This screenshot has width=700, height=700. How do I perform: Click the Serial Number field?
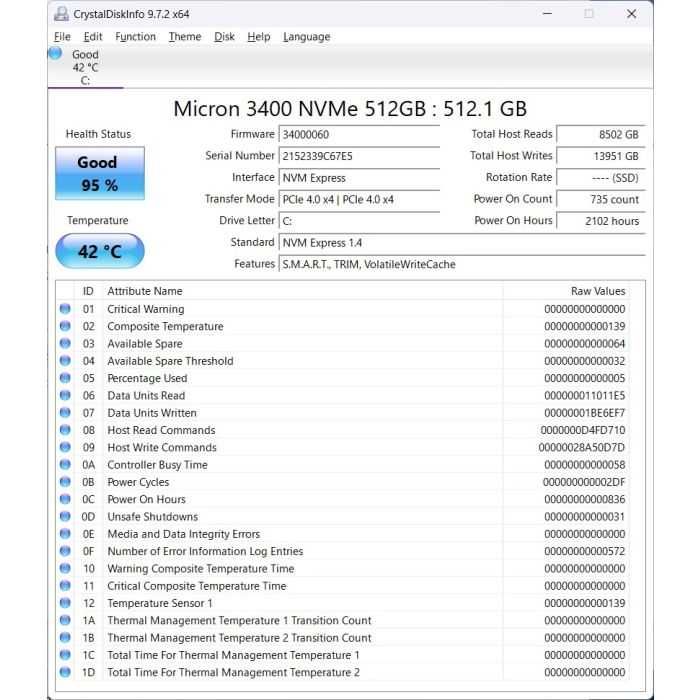[359, 156]
